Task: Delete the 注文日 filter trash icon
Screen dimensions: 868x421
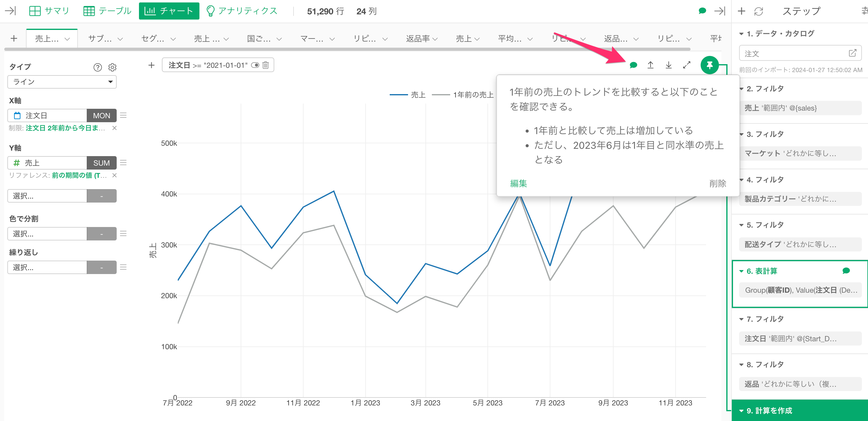Action: (265, 65)
